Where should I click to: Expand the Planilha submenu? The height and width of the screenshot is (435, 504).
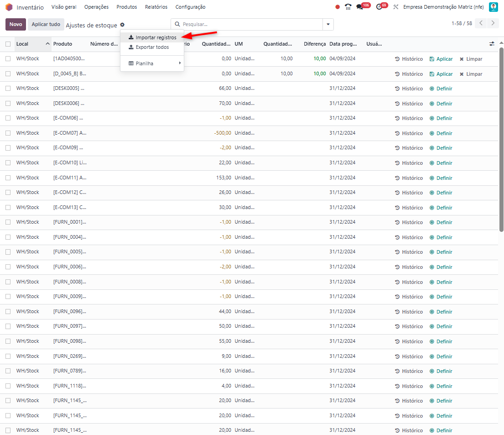(x=152, y=63)
